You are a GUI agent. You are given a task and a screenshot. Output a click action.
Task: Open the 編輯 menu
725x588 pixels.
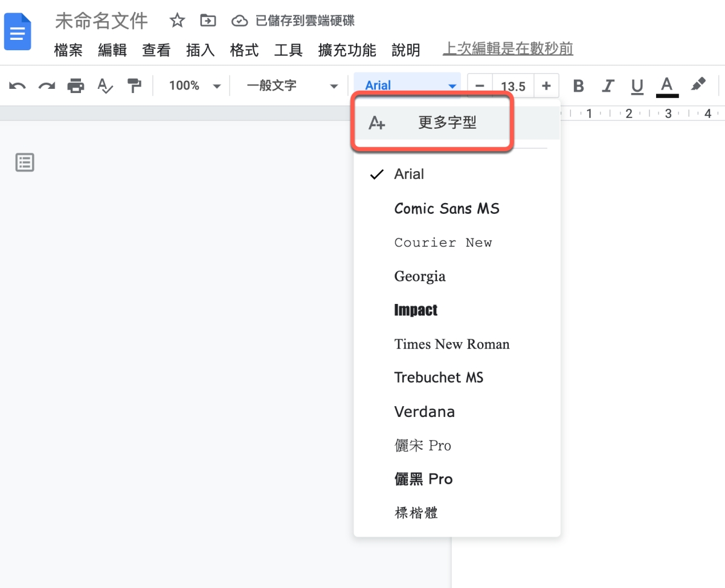[x=112, y=50]
